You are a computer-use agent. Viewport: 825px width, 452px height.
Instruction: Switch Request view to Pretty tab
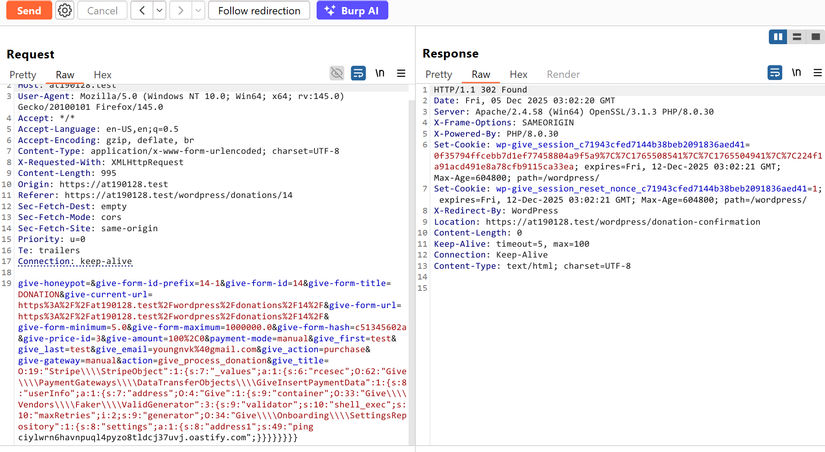click(23, 75)
